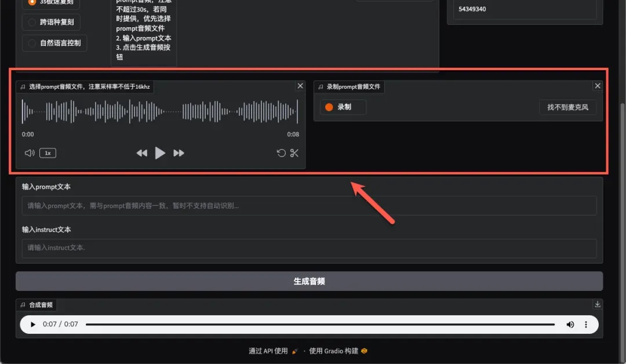Open the 找不到麦克风 microphone dropdown

(567, 107)
